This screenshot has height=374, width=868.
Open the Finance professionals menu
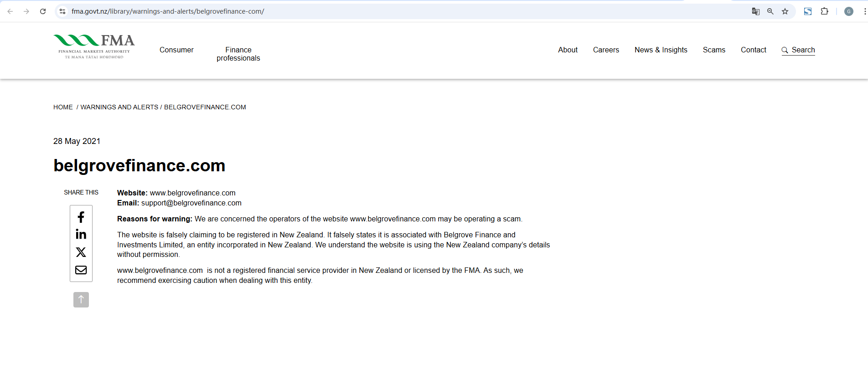238,54
